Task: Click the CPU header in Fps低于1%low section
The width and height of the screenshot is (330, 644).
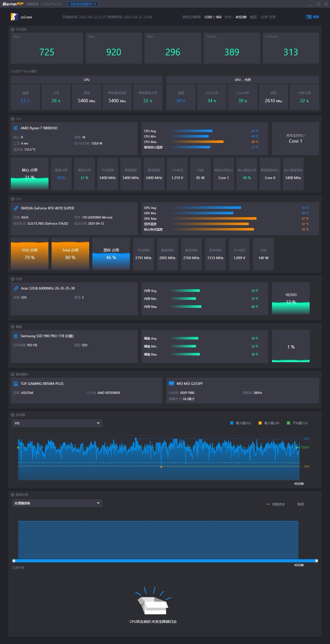Action: point(87,80)
